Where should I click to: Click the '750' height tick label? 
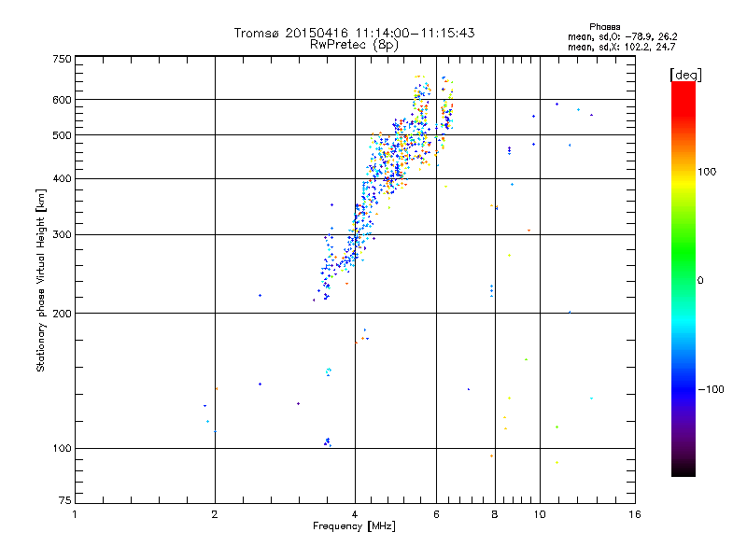pos(63,59)
